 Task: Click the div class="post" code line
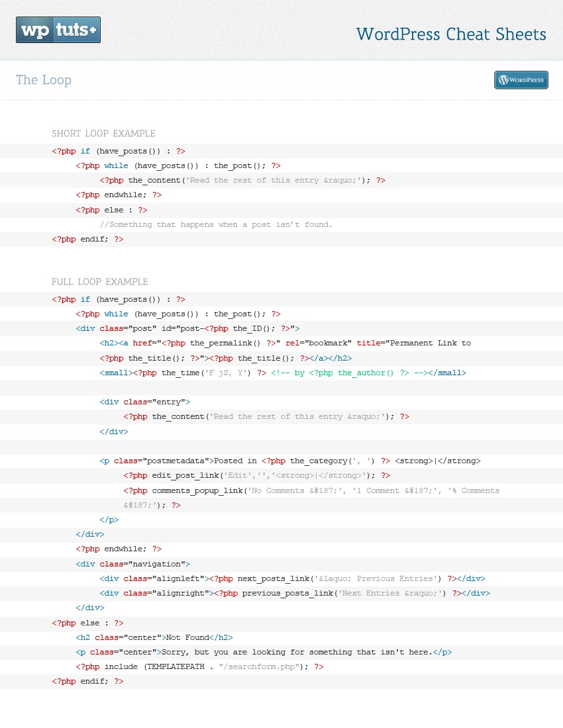pyautogui.click(x=187, y=328)
